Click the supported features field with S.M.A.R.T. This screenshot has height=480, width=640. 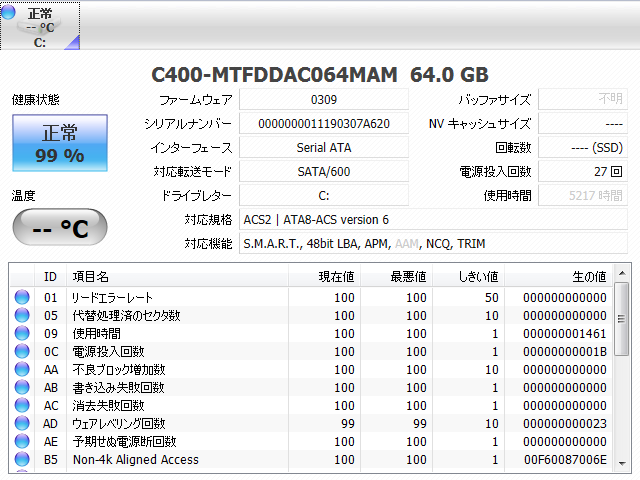433,244
